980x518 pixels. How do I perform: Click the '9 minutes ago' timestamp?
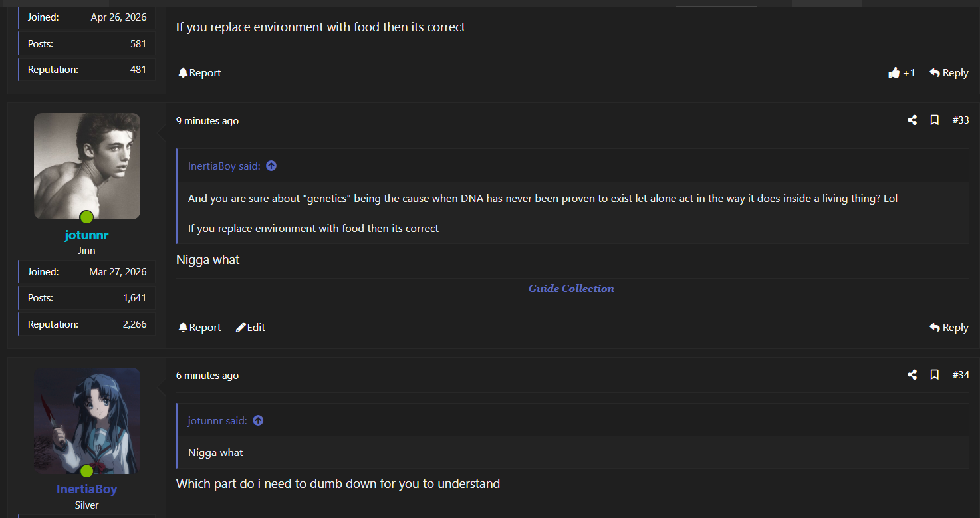207,121
